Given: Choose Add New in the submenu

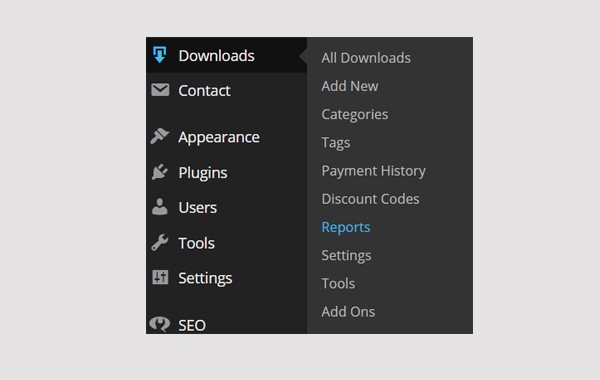Looking at the screenshot, I should [350, 86].
